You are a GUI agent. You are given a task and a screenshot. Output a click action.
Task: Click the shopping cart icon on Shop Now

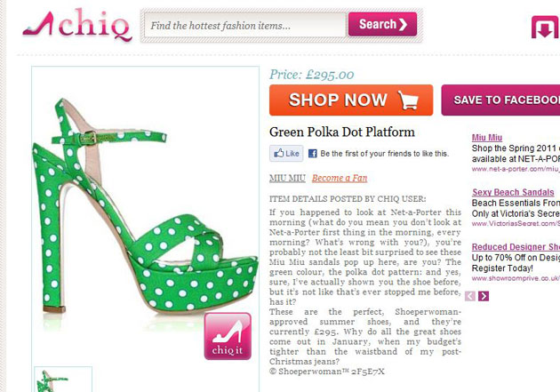[408, 100]
